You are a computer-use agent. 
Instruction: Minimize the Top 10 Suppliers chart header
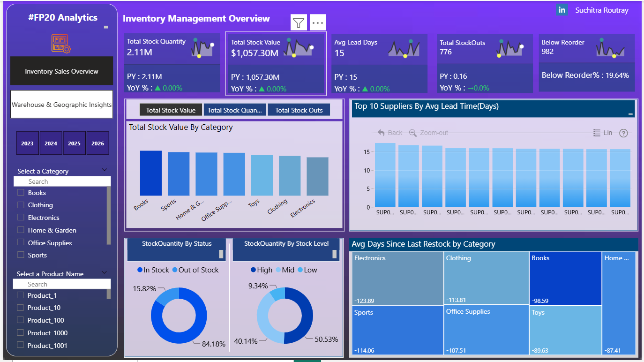(x=630, y=114)
